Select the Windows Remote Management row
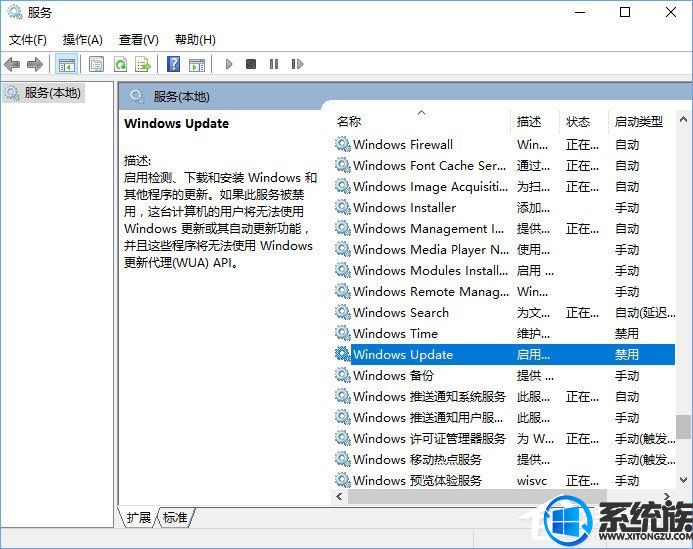This screenshot has height=549, width=693. point(504,292)
